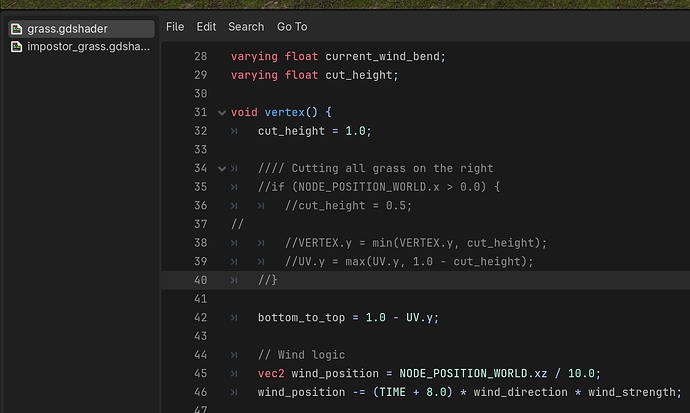Open the File menu

(175, 27)
